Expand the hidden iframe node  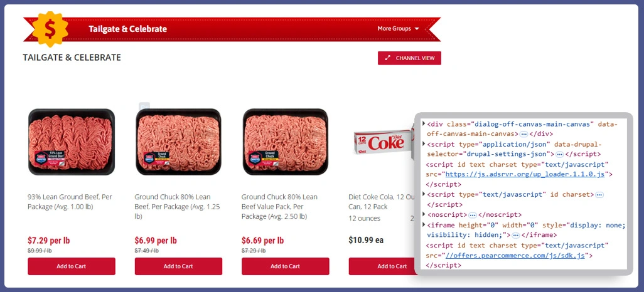coord(424,225)
